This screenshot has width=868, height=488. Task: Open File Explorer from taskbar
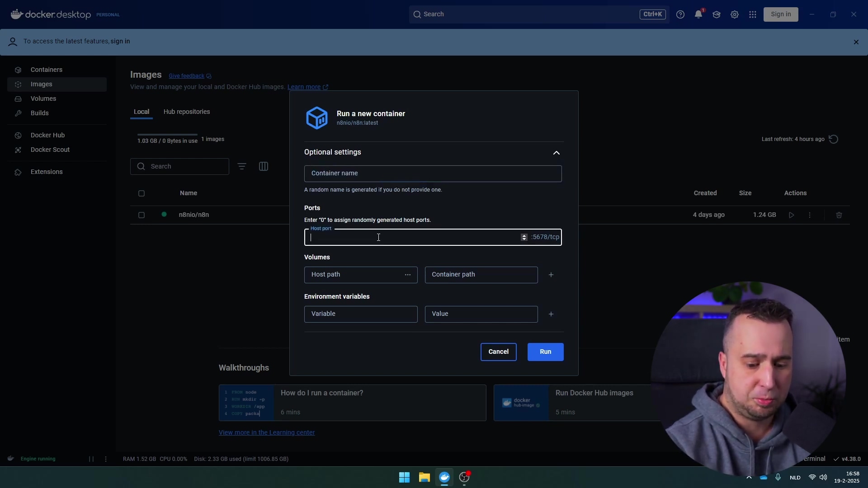click(424, 478)
